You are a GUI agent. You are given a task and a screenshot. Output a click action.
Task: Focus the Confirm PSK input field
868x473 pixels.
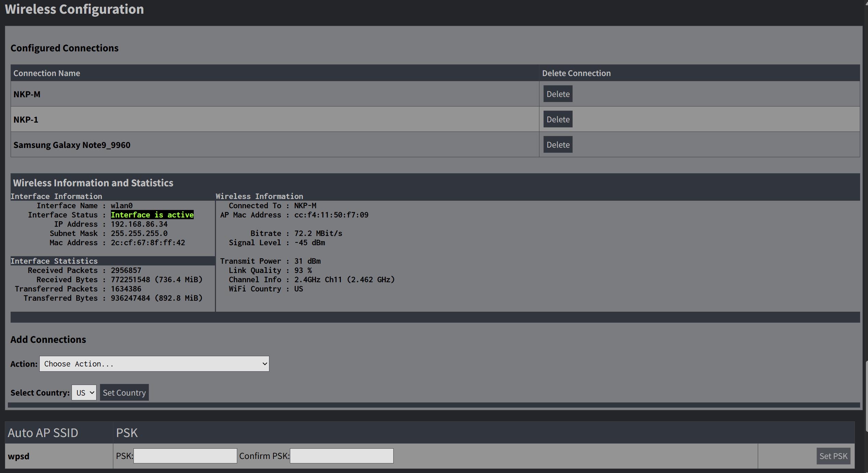point(341,456)
